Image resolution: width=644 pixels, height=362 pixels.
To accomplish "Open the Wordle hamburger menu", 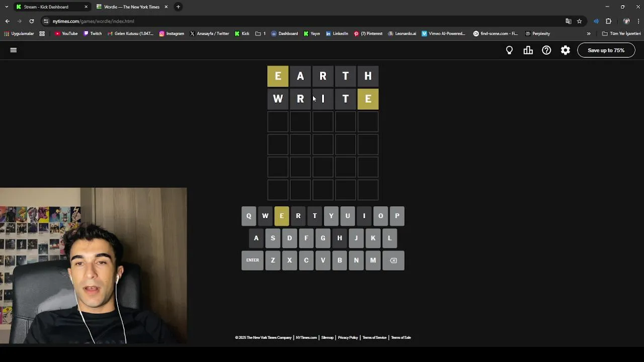I will tap(14, 50).
